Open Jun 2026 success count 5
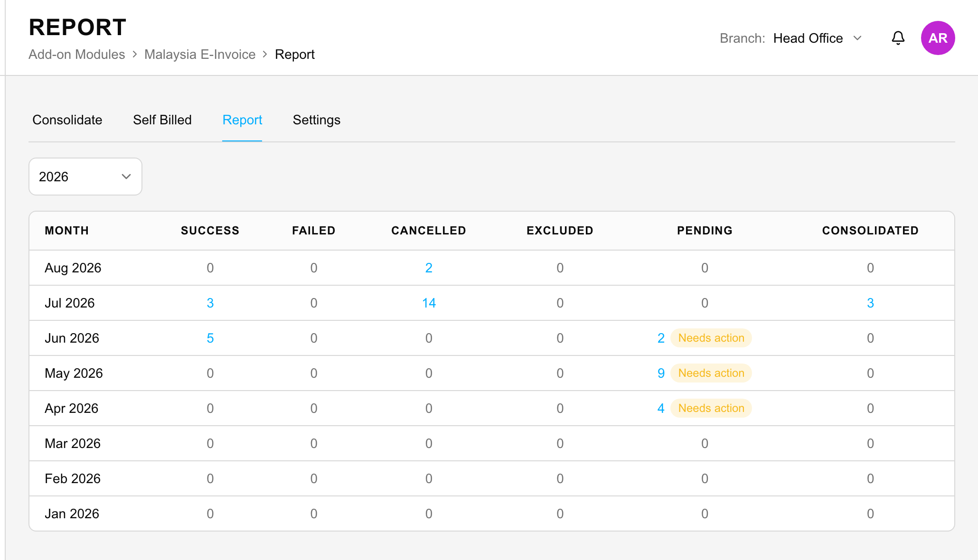Screen dimensions: 978x560 coord(210,338)
